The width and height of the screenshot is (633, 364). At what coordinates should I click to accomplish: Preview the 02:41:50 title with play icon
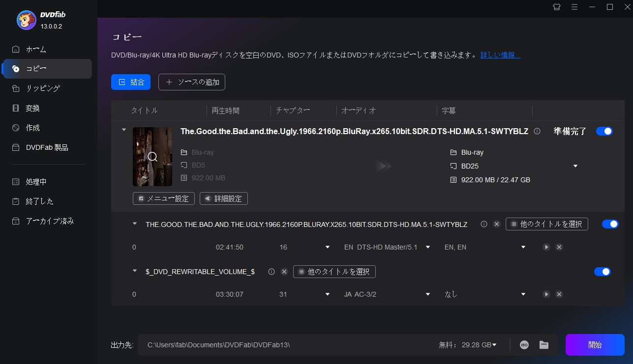tap(546, 247)
